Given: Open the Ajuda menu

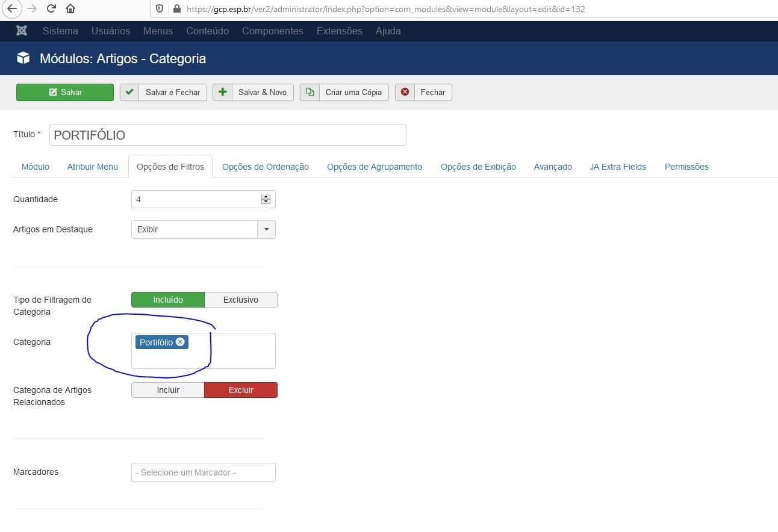Looking at the screenshot, I should tap(388, 31).
